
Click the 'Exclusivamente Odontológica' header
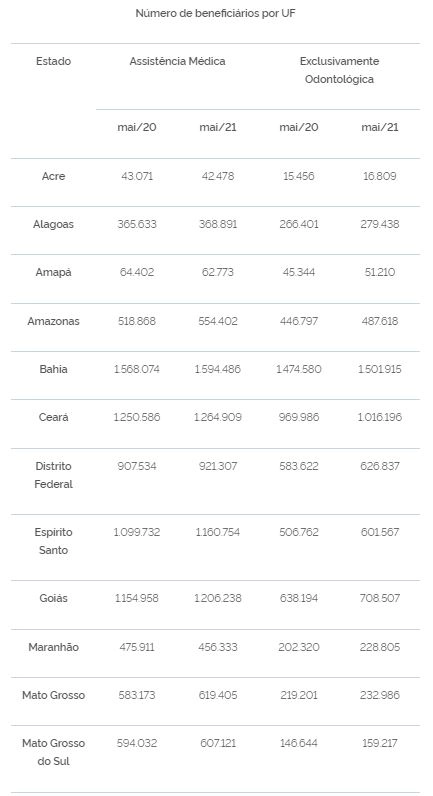[x=339, y=70]
